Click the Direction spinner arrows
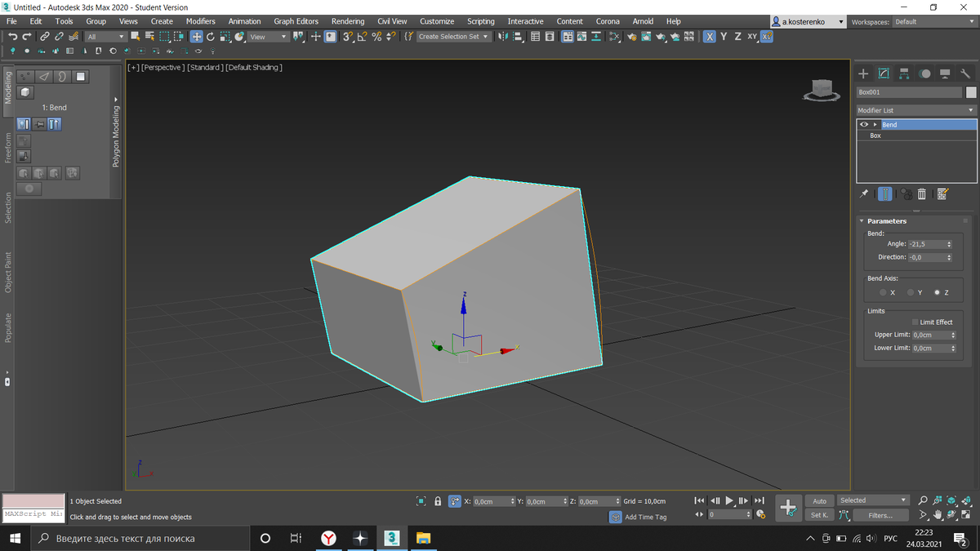The height and width of the screenshot is (551, 980). click(x=949, y=257)
